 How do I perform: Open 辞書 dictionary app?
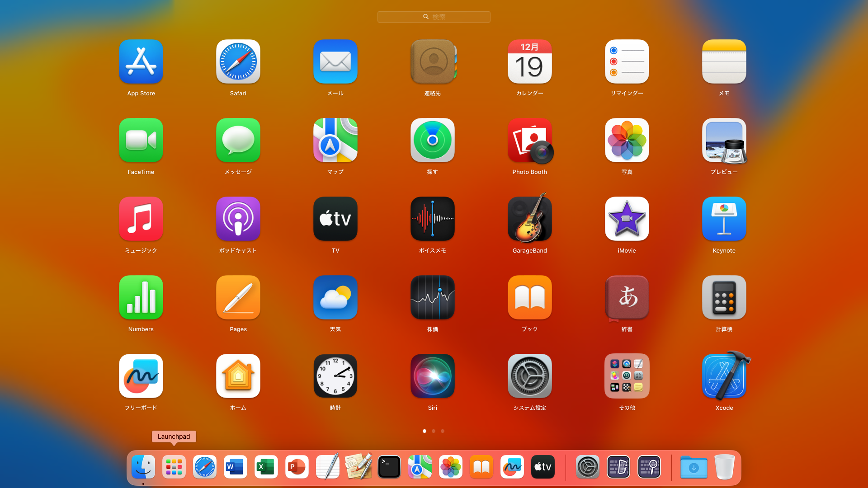[627, 298]
